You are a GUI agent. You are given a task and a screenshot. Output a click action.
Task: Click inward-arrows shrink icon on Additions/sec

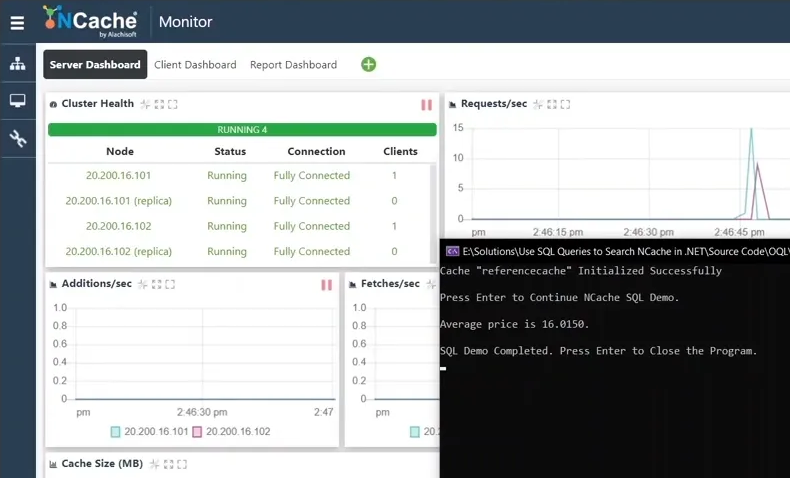(x=143, y=285)
